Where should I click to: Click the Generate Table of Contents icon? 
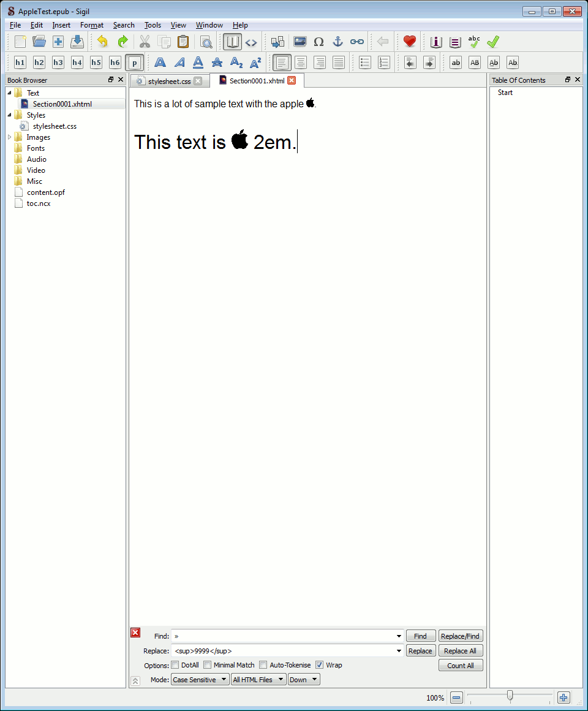(x=455, y=42)
